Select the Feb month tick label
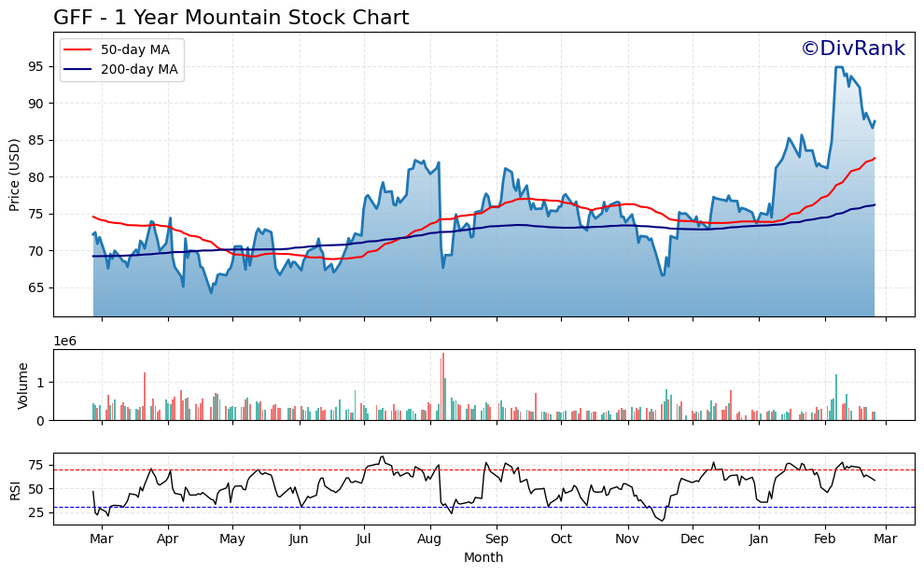Image resolution: width=924 pixels, height=574 pixels. click(x=826, y=539)
